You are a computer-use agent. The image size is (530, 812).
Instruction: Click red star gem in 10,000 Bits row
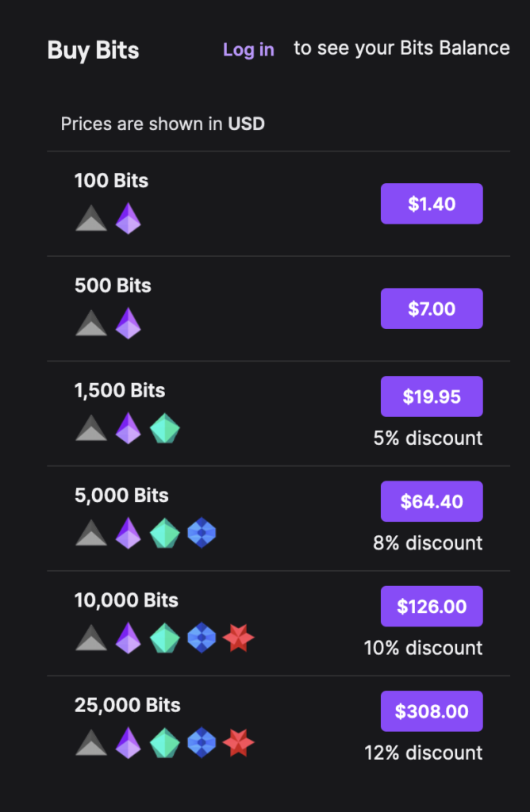click(x=238, y=638)
